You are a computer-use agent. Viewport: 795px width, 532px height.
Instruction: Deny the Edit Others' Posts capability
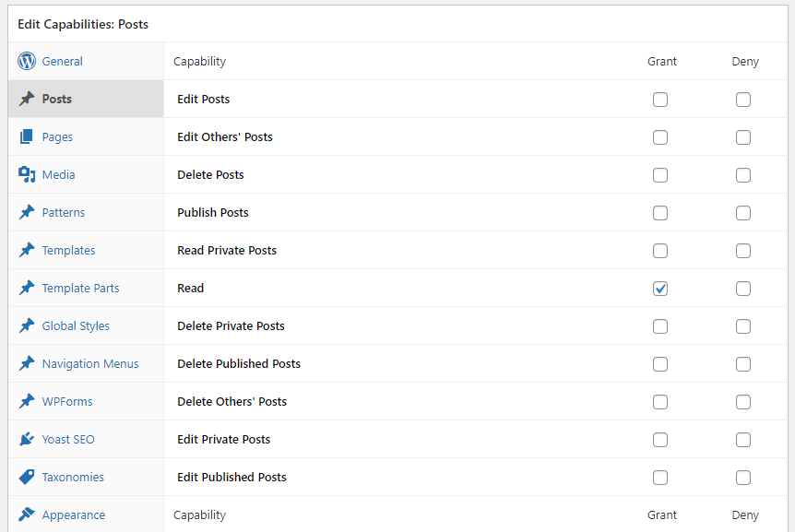[x=743, y=136]
